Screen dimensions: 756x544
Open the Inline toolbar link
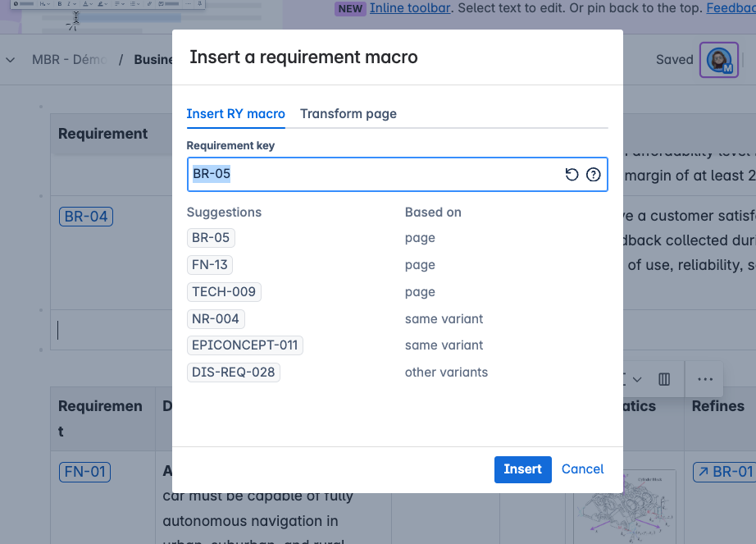pyautogui.click(x=410, y=8)
